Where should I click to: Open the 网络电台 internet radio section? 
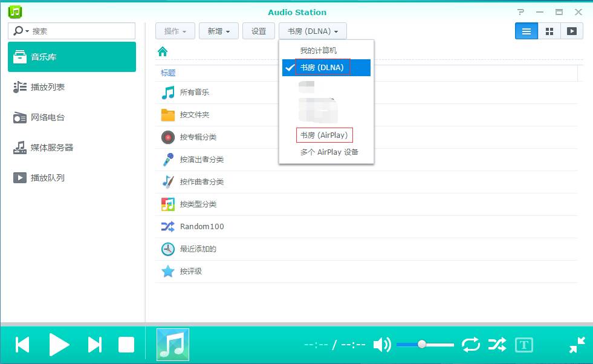click(72, 117)
